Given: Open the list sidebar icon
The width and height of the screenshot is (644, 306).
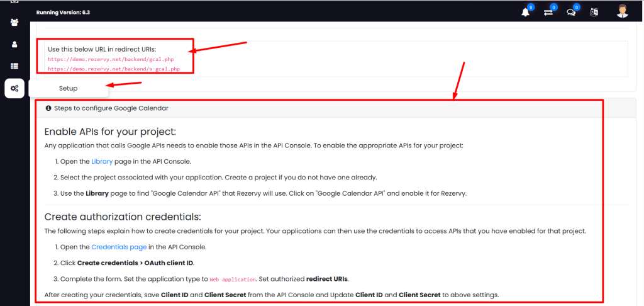Looking at the screenshot, I should pyautogui.click(x=14, y=66).
